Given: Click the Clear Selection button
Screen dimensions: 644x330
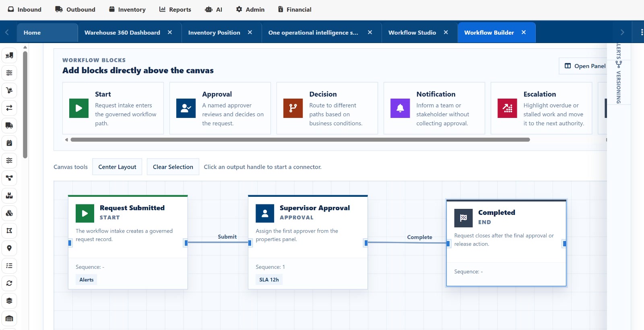Looking at the screenshot, I should [173, 167].
